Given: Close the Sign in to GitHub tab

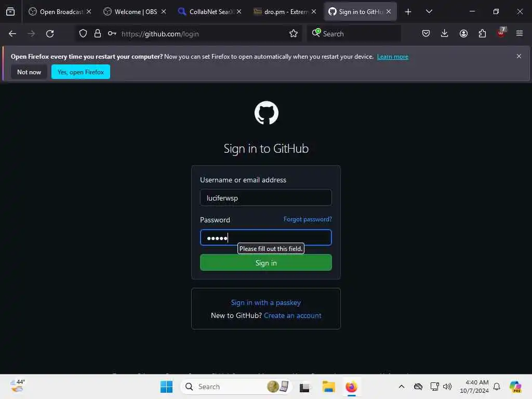Looking at the screenshot, I should (389, 11).
